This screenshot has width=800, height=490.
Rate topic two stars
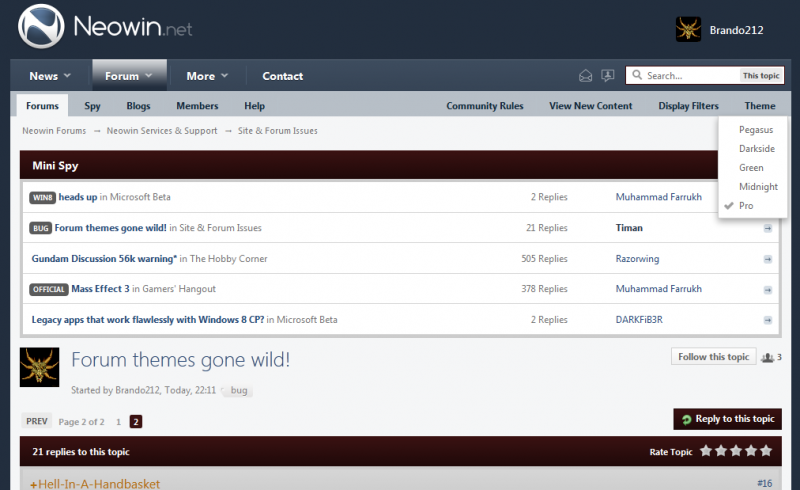(721, 451)
